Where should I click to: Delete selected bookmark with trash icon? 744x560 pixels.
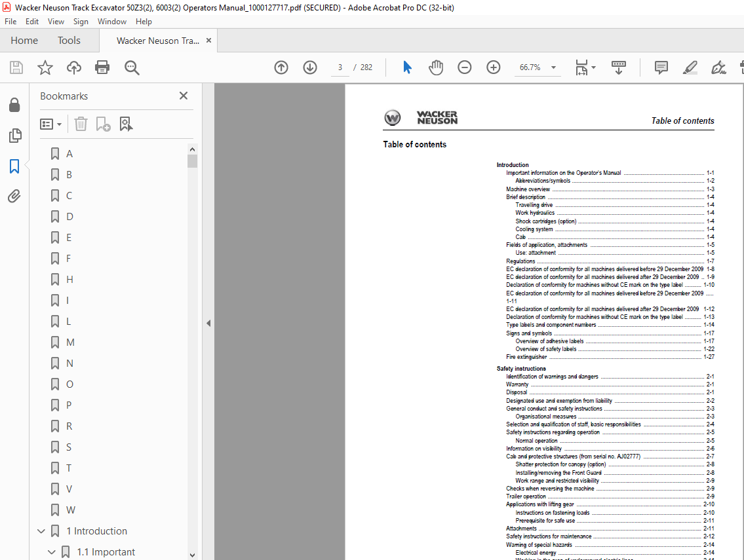coord(81,124)
